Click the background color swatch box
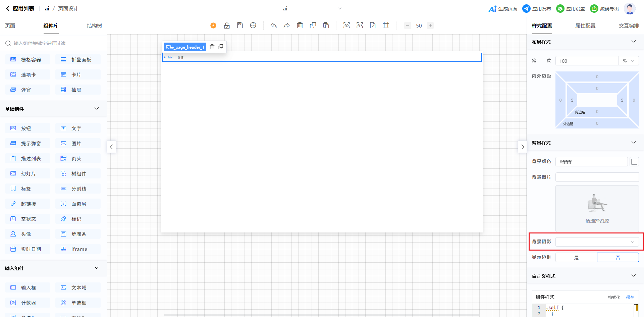The height and width of the screenshot is (317, 644). coord(634,162)
